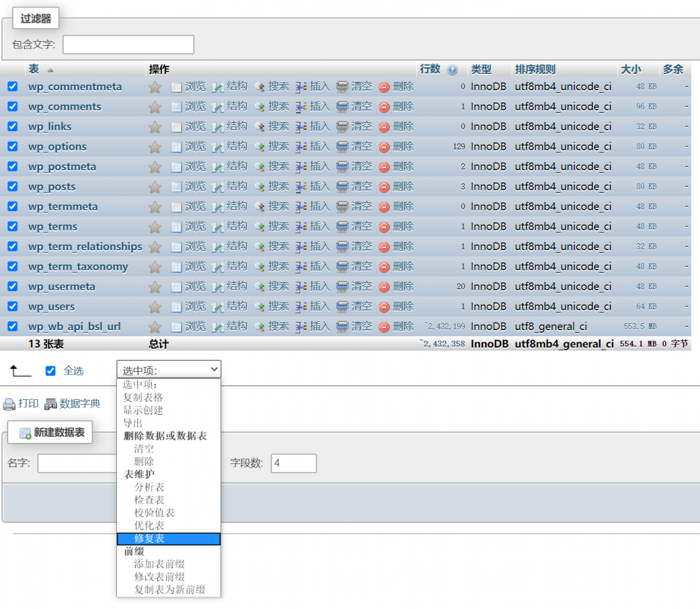Open the 打印 print view
The image size is (700, 609).
pos(25,403)
